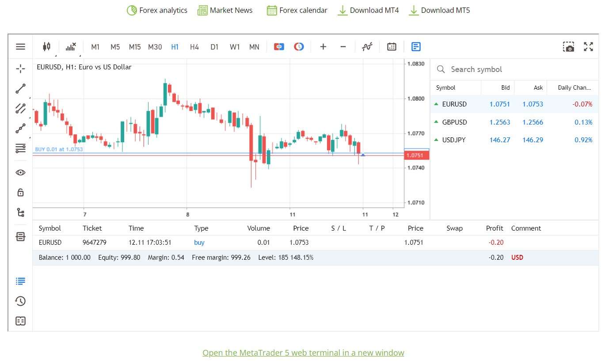Click the Volume column header

coord(259,228)
